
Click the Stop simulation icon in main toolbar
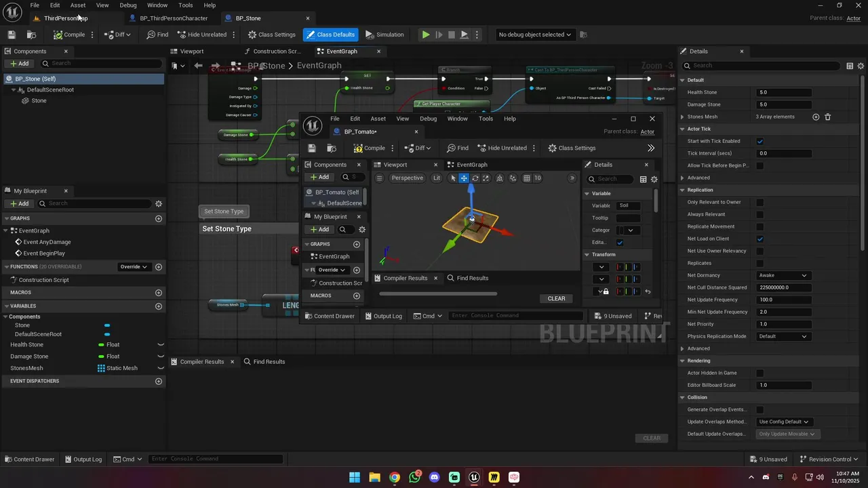tap(452, 35)
